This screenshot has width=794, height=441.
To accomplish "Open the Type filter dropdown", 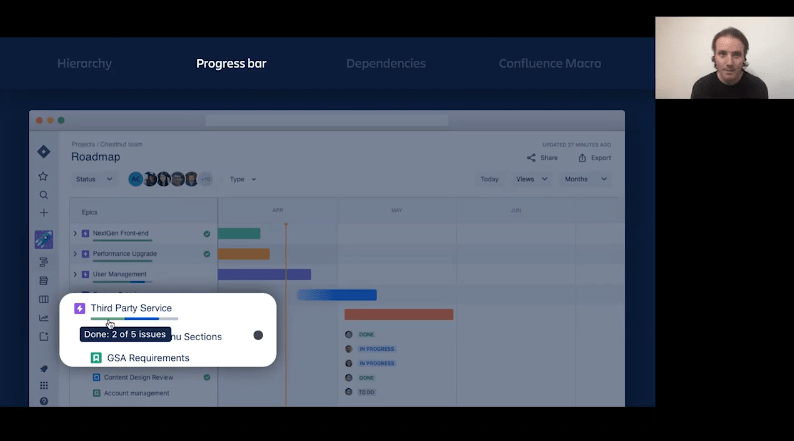I will [x=242, y=179].
